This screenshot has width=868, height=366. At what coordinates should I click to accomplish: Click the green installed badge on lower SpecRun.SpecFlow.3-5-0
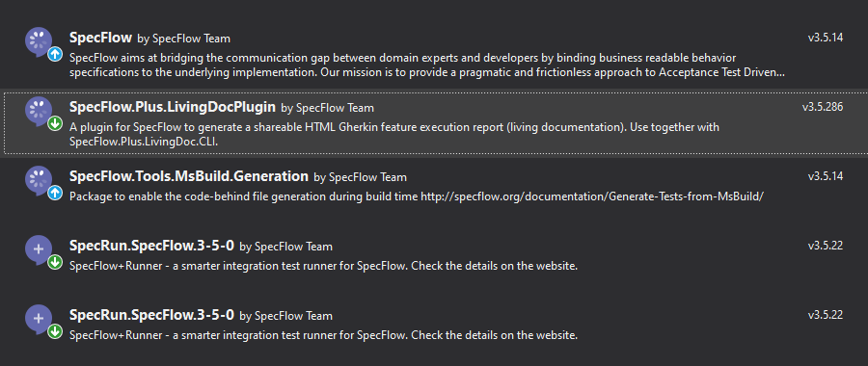54,331
